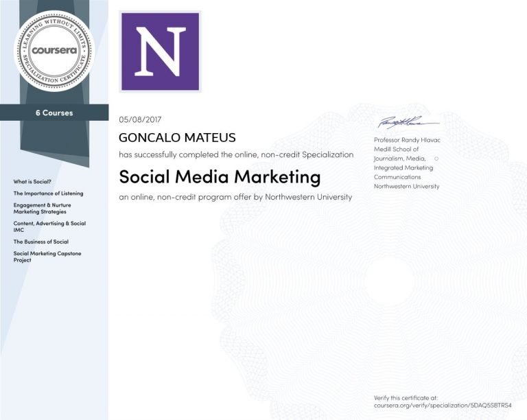Select 'The Business of Social' course

(x=41, y=242)
